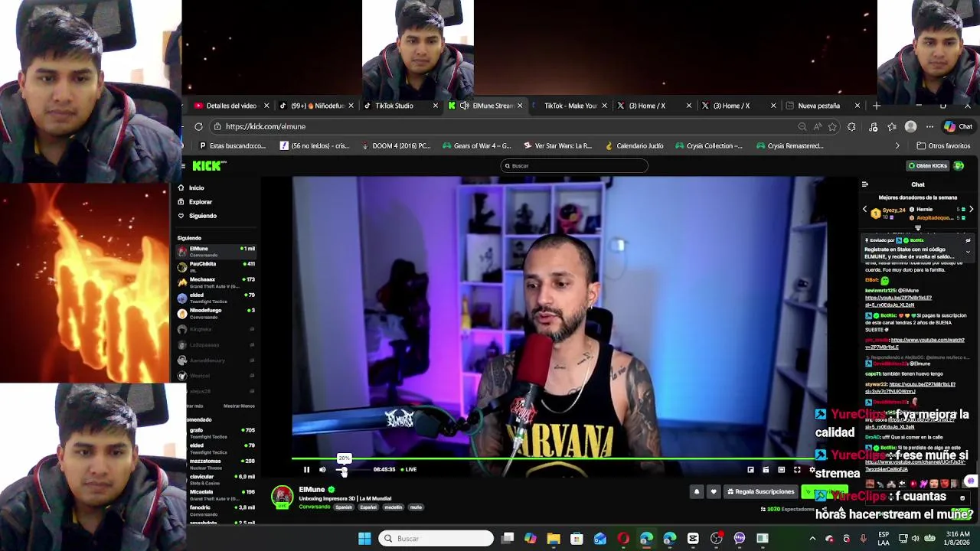Click Mostrar Menos in the sidebar
The image size is (980, 551).
pos(239,406)
